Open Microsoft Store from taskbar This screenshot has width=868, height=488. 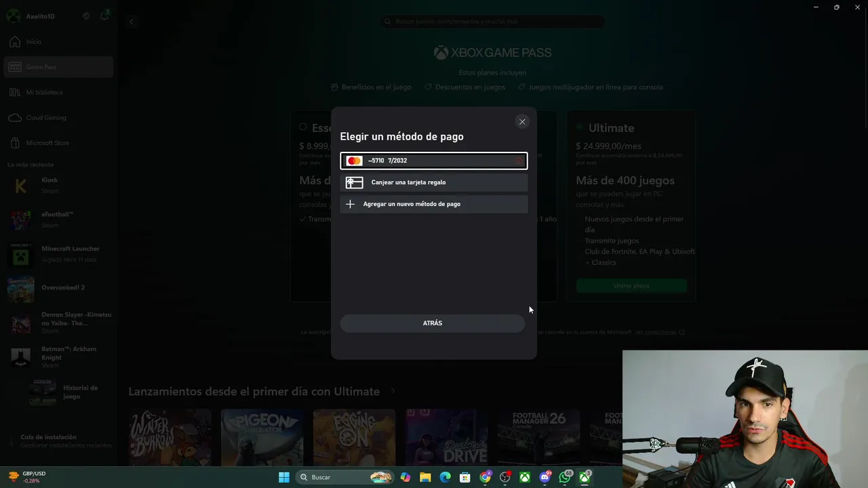(x=465, y=477)
